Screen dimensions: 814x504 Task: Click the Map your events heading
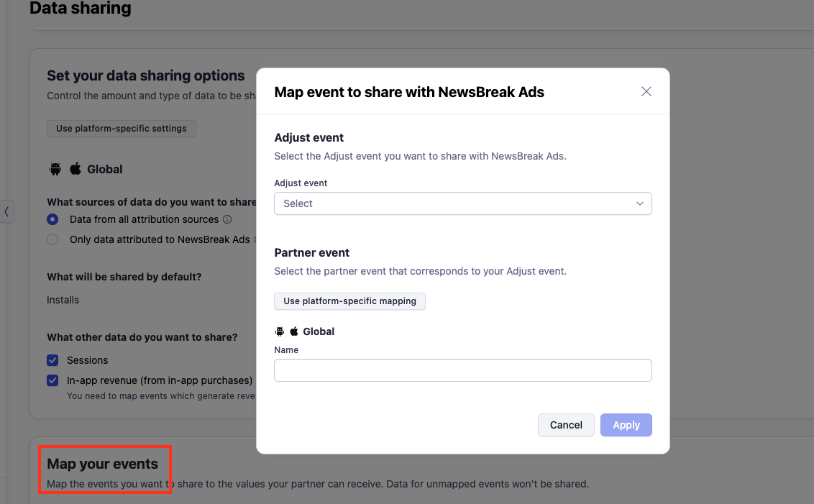pos(103,464)
